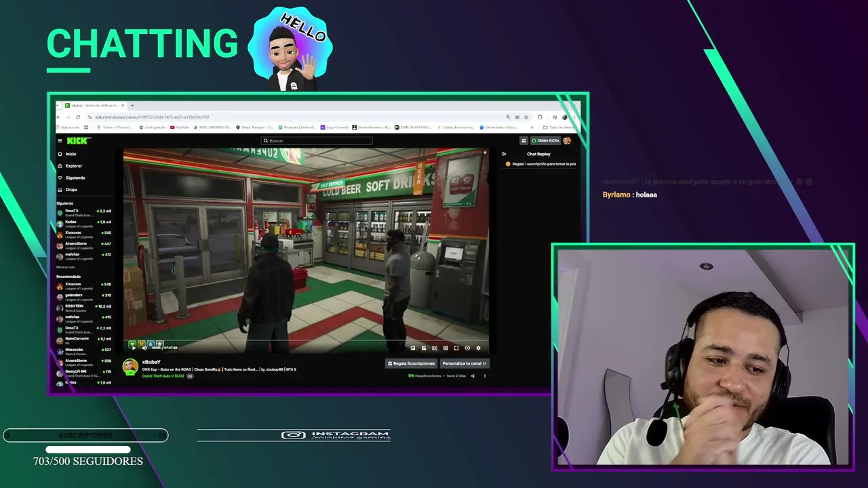Collapse the Chat Replay panel
The width and height of the screenshot is (868, 488).
point(504,154)
